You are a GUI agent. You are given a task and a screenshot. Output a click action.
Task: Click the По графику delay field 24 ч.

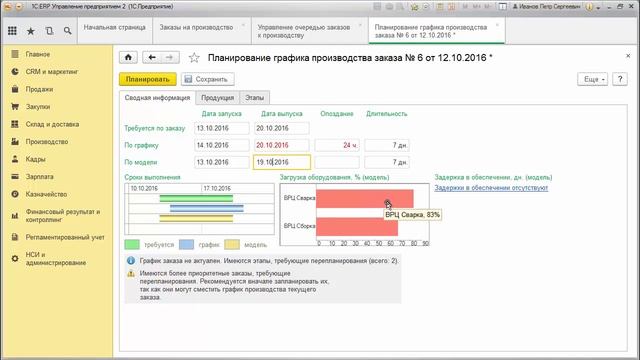(x=337, y=145)
